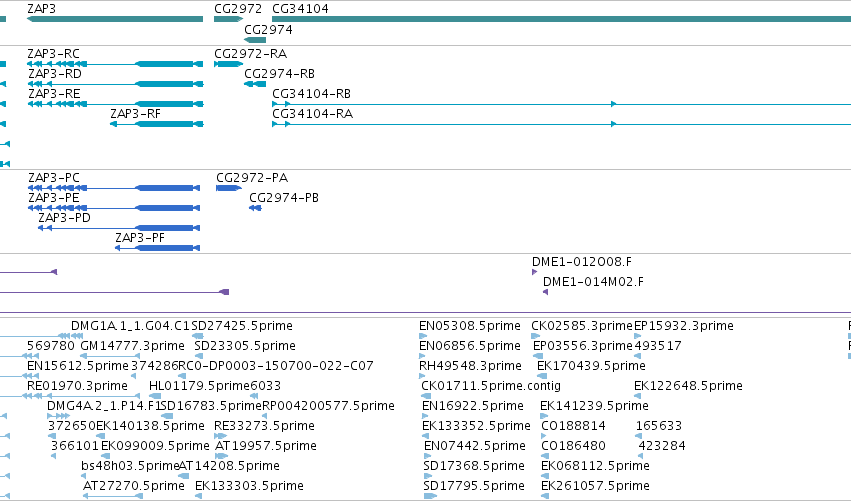The height and width of the screenshot is (501, 851).
Task: Click the ZAP3-PC protein feature
Action: coord(114,188)
